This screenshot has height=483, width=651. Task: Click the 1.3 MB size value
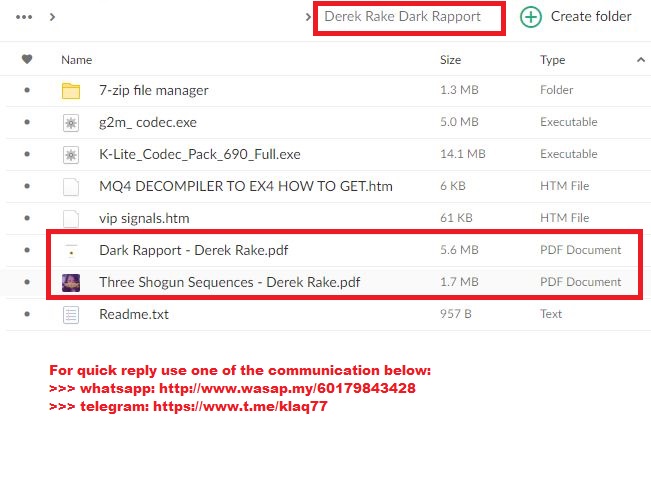(459, 90)
